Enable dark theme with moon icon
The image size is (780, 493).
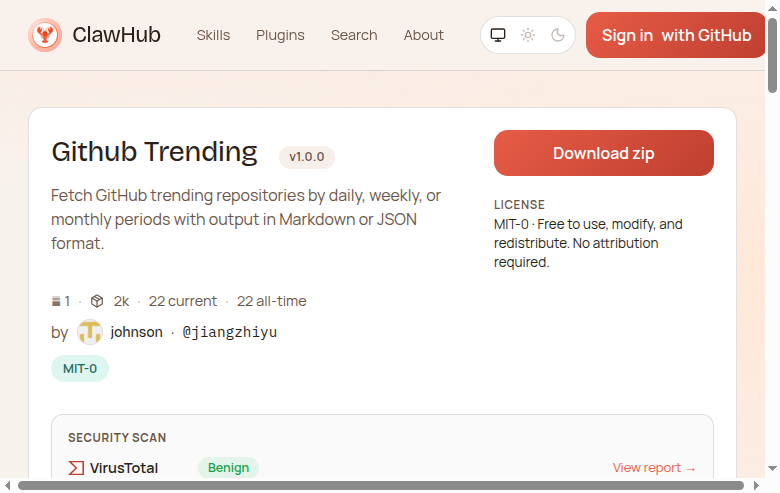(558, 35)
